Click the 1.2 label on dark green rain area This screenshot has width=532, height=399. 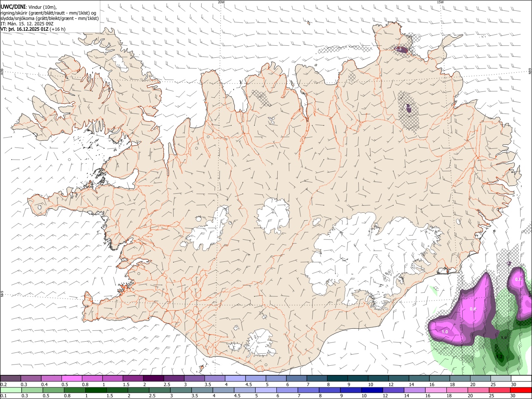500,357
